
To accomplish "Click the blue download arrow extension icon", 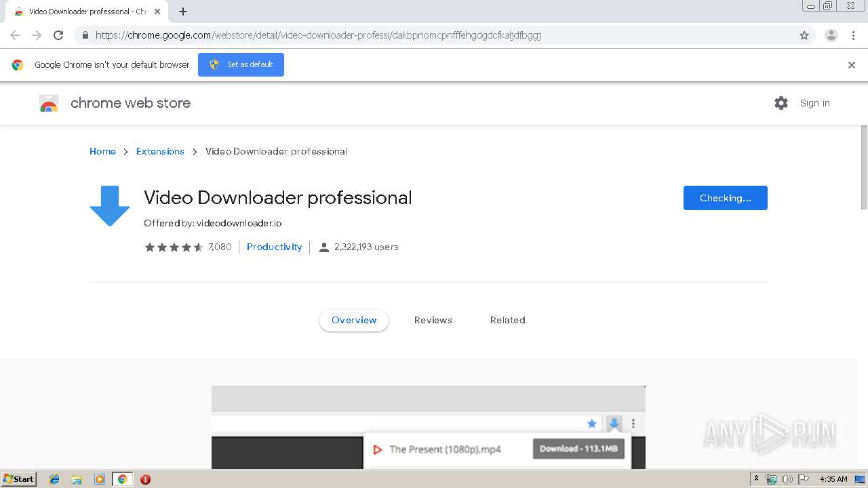I will [110, 205].
